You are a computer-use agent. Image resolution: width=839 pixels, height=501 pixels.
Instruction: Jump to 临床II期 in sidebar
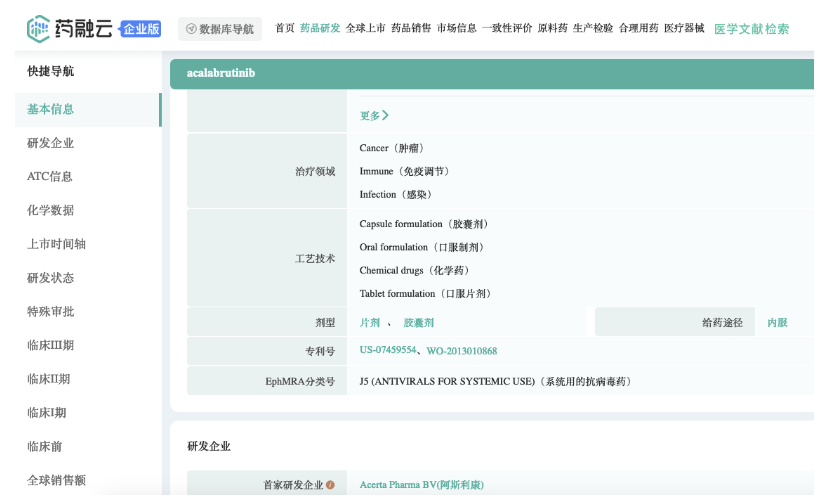49,379
